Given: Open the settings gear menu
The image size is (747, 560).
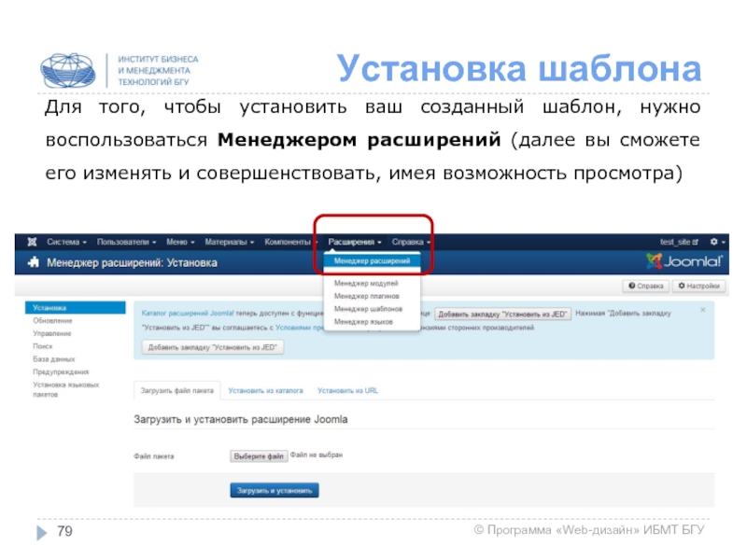Looking at the screenshot, I should 716,241.
